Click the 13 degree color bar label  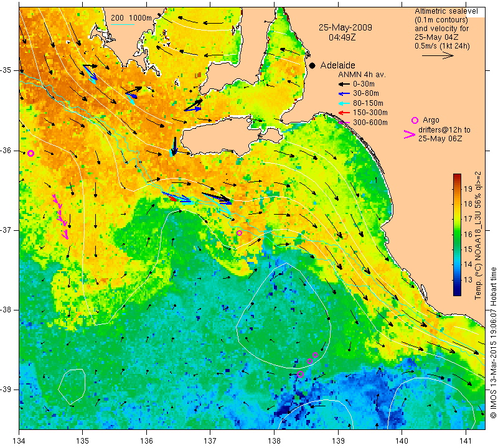(x=468, y=279)
